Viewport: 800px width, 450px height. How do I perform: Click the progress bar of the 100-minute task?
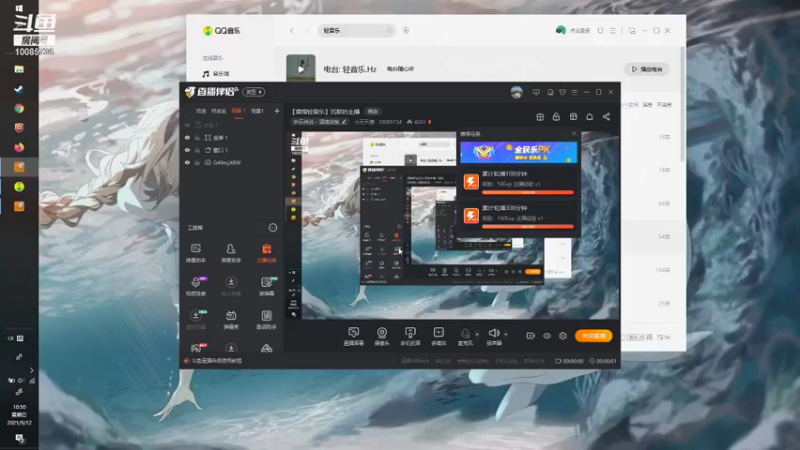coord(528,192)
